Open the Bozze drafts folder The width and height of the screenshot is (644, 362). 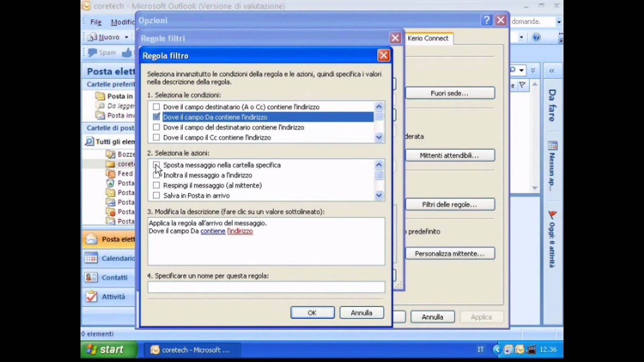[121, 154]
